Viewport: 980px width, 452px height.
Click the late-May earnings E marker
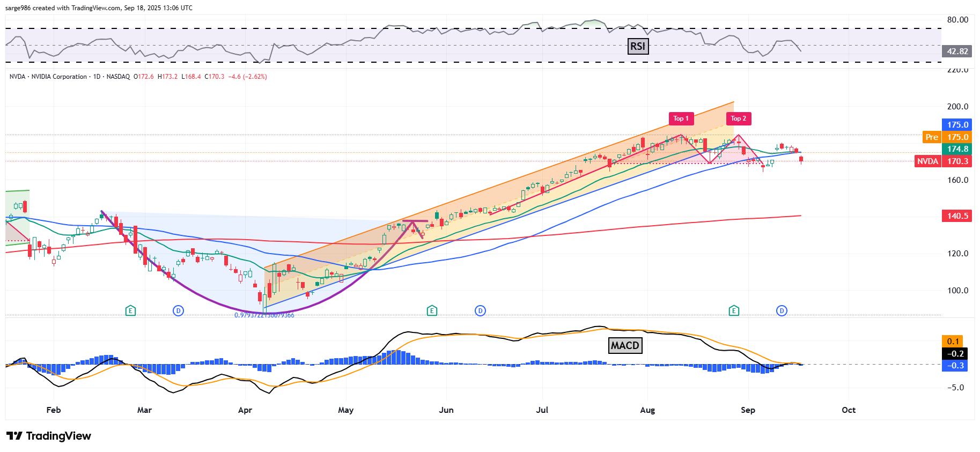coord(432,310)
